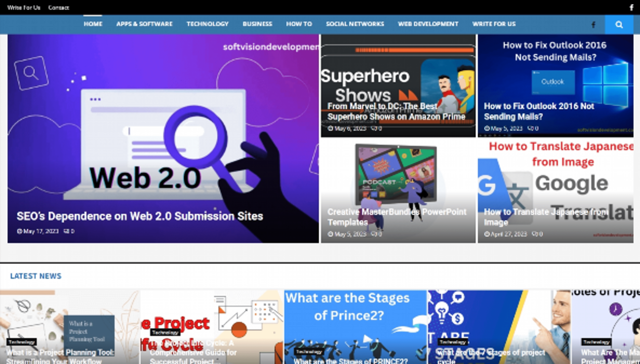Image resolution: width=640 pixels, height=364 pixels.
Task: Click comment icon under Web 2.0 article
Action: point(66,231)
